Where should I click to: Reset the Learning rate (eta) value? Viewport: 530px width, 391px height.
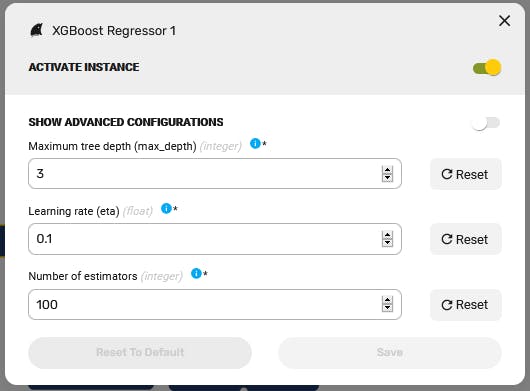[x=465, y=239]
